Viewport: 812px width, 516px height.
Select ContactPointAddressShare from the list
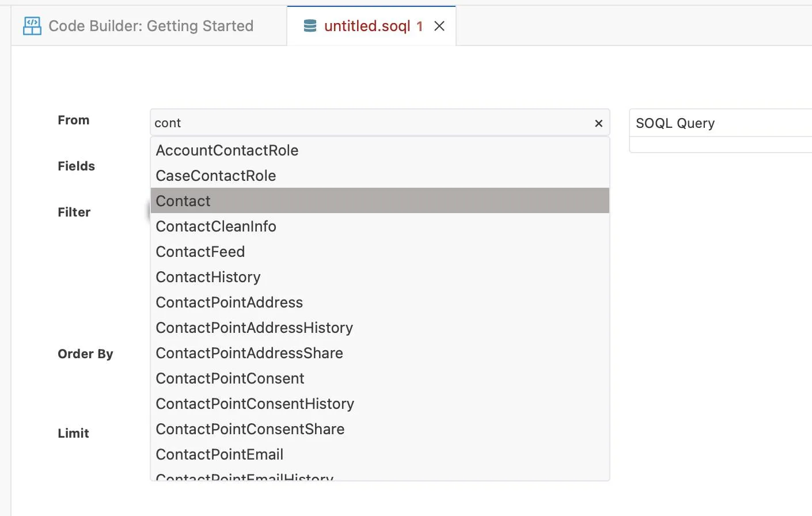pyautogui.click(x=380, y=353)
